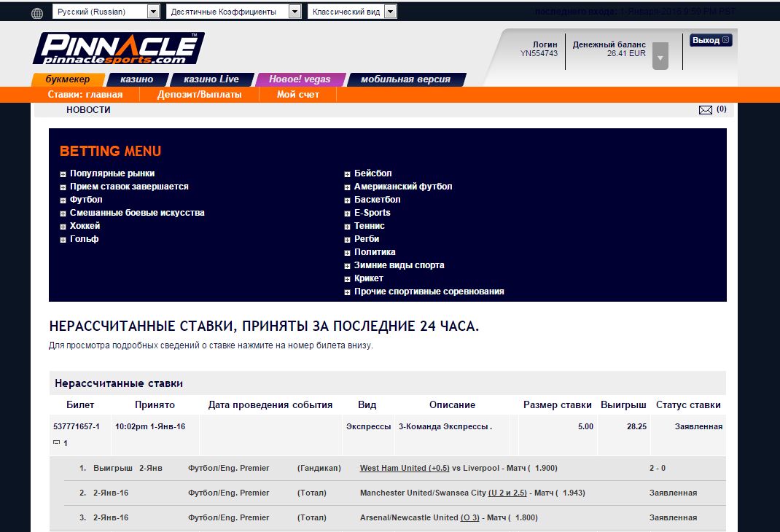
Task: Click the 3-Команда Экспрессы description
Action: point(445,426)
